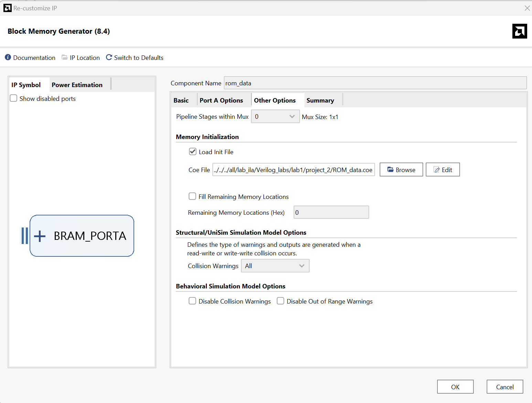Click the Component Name field
This screenshot has height=403, width=532.
click(375, 83)
